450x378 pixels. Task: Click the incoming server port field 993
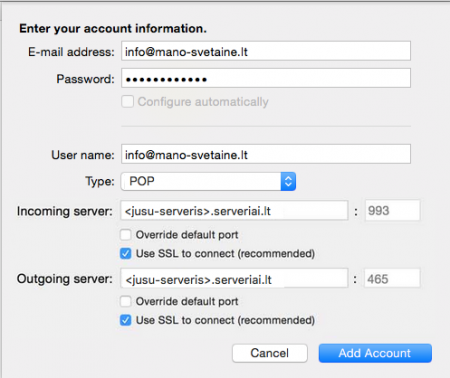tap(392, 210)
